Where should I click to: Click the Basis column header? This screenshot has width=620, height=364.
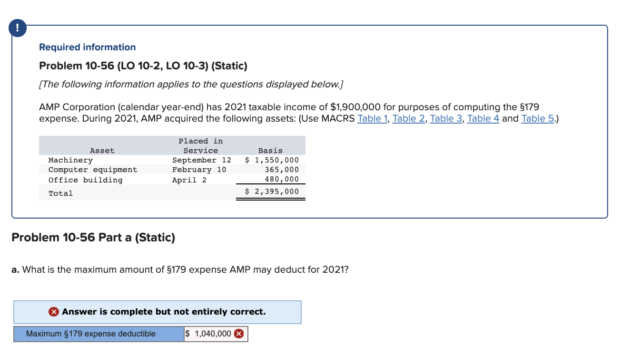270,150
